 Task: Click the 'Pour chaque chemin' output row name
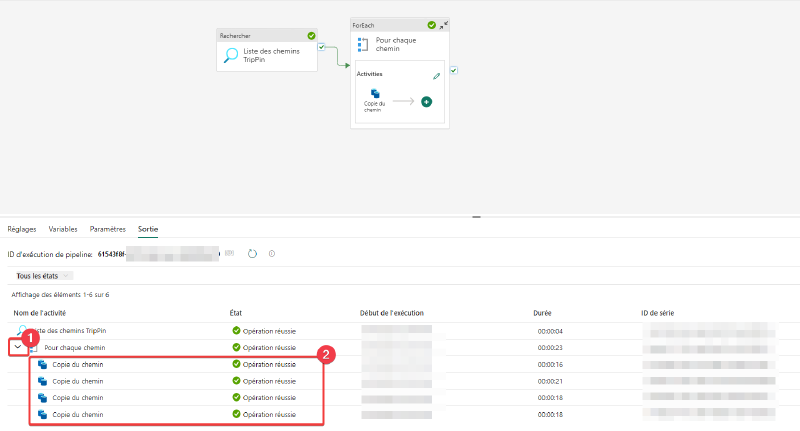point(75,348)
